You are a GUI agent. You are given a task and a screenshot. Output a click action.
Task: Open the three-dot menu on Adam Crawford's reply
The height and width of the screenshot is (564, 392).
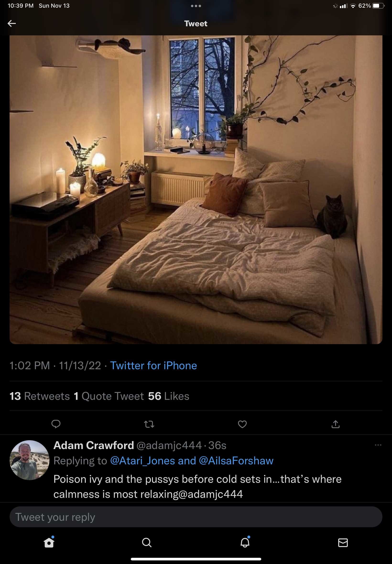click(378, 445)
